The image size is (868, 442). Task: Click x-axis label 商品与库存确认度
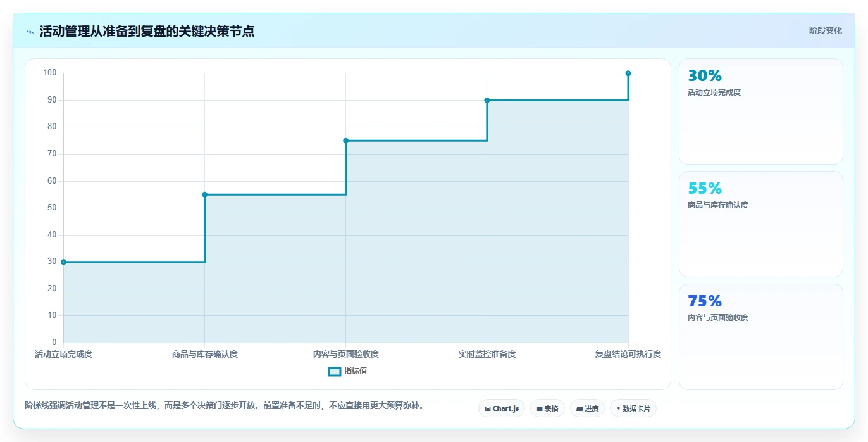pos(204,354)
